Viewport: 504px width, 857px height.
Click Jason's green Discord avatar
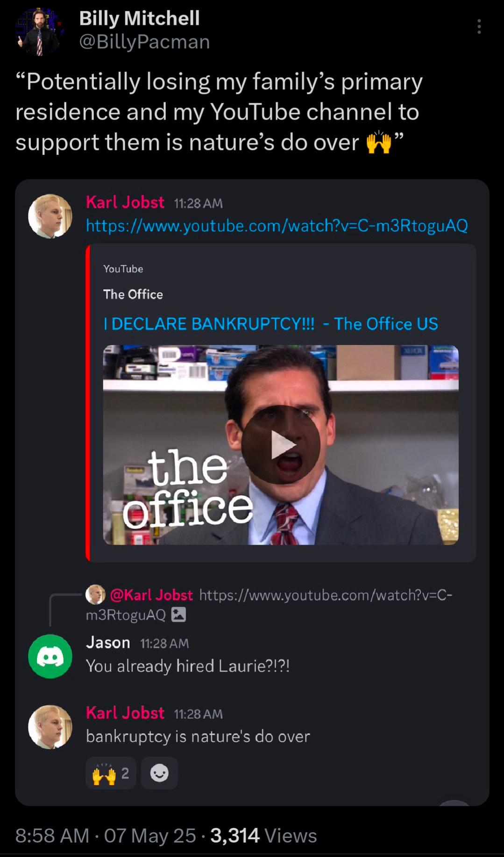pyautogui.click(x=50, y=656)
